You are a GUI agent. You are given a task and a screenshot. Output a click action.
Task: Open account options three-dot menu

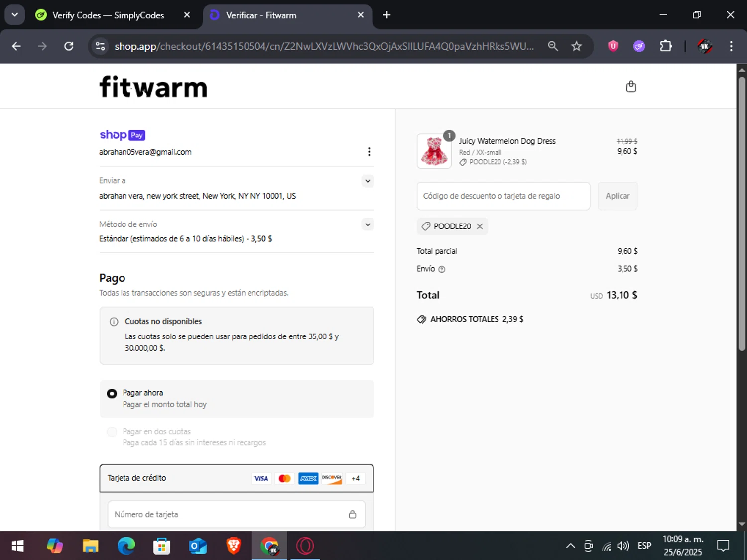[369, 152]
